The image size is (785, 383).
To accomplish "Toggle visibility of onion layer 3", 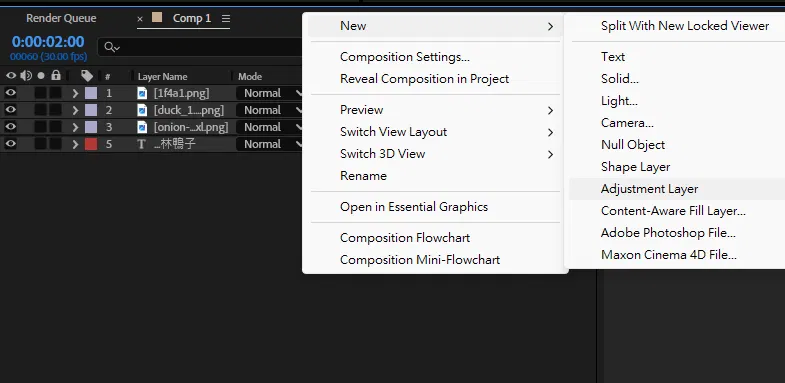I will 11,127.
